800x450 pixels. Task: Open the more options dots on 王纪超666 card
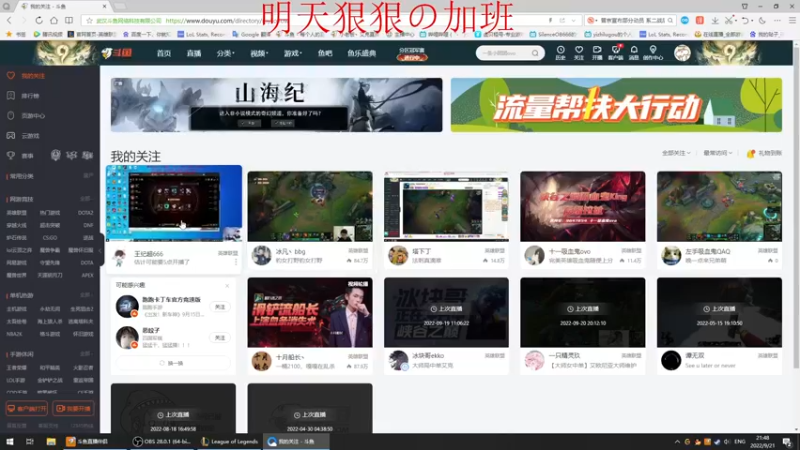pos(236,262)
